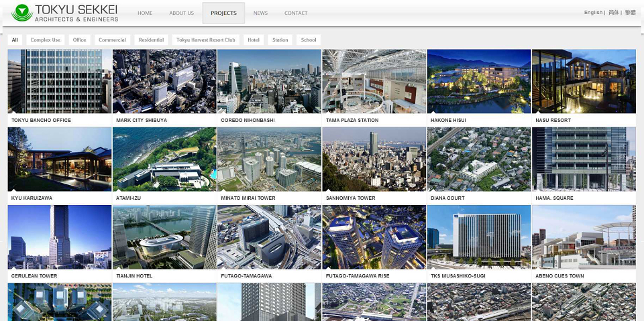The width and height of the screenshot is (644, 321).
Task: Open Tama Plaza Station thumbnail
Action: 374,81
